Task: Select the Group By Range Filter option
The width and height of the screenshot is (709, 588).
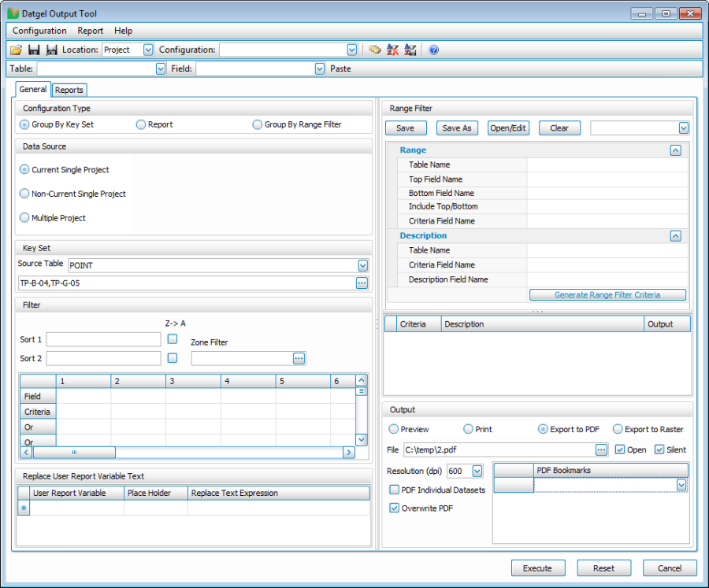Action: coord(257,124)
